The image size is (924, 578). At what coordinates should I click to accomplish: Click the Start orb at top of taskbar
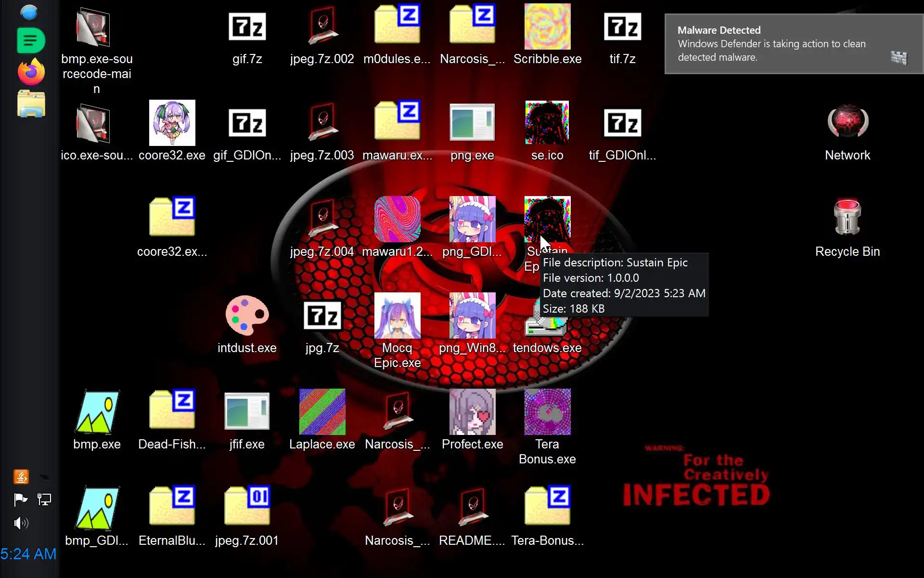point(29,12)
